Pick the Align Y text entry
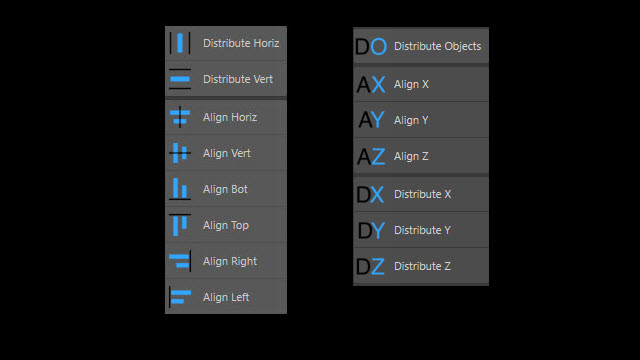 coord(411,120)
